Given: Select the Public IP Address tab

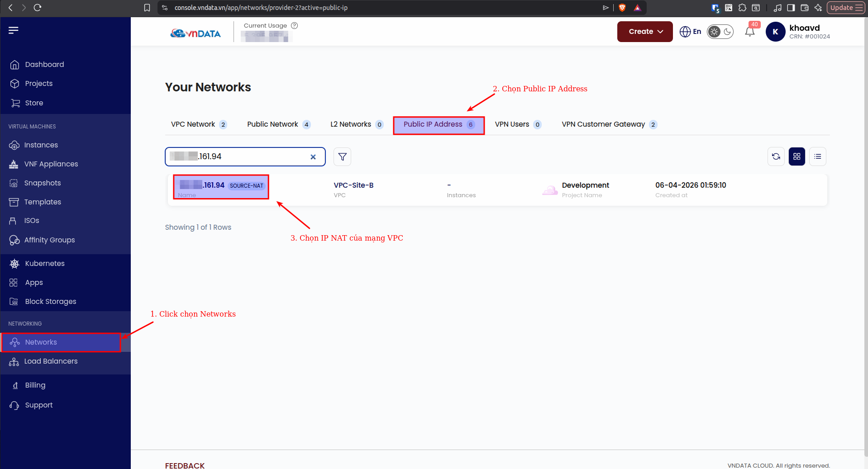Looking at the screenshot, I should coord(439,124).
